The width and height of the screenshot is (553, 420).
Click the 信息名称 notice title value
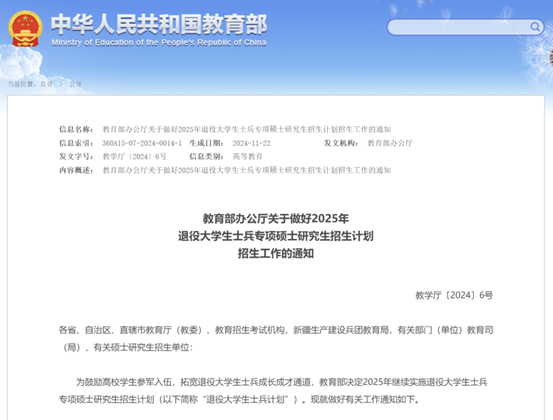tap(247, 129)
